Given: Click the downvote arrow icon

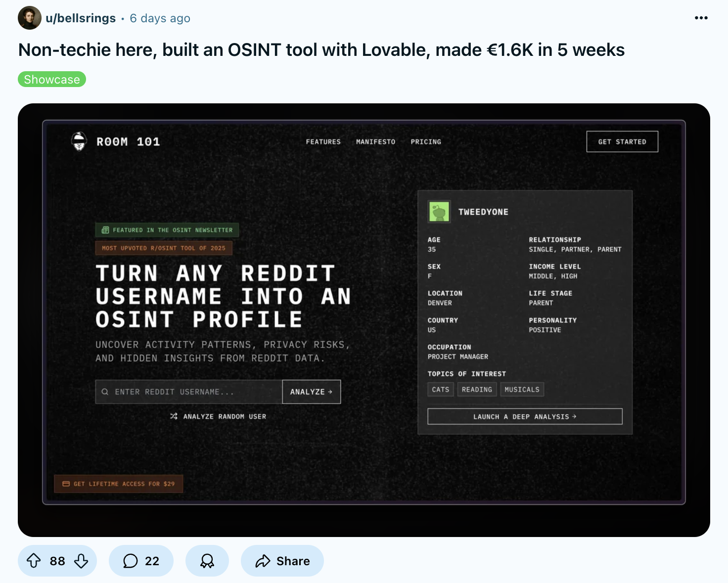Looking at the screenshot, I should click(x=81, y=561).
